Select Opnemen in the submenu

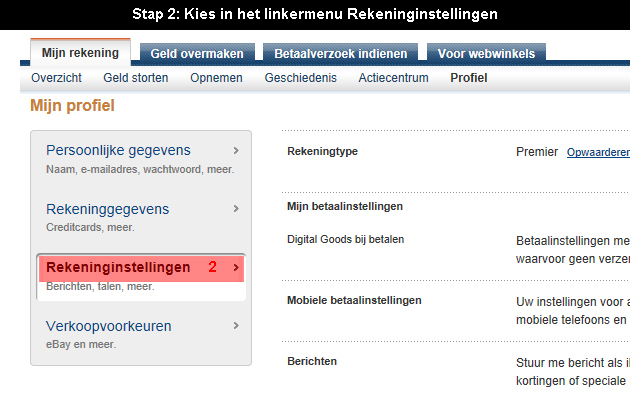216,78
